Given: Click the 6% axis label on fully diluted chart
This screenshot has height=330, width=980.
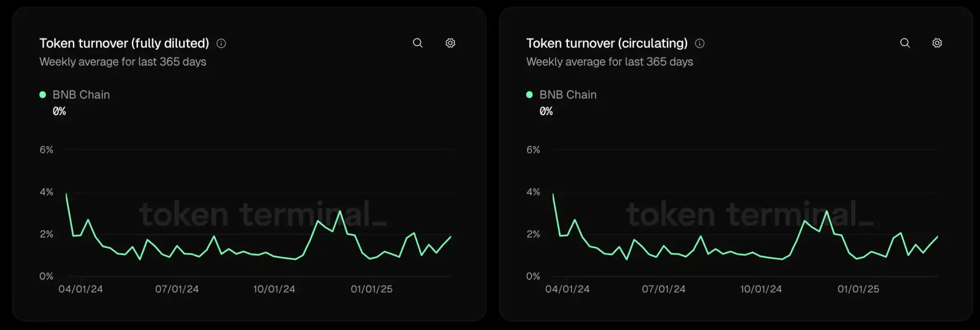Looking at the screenshot, I should [x=46, y=150].
